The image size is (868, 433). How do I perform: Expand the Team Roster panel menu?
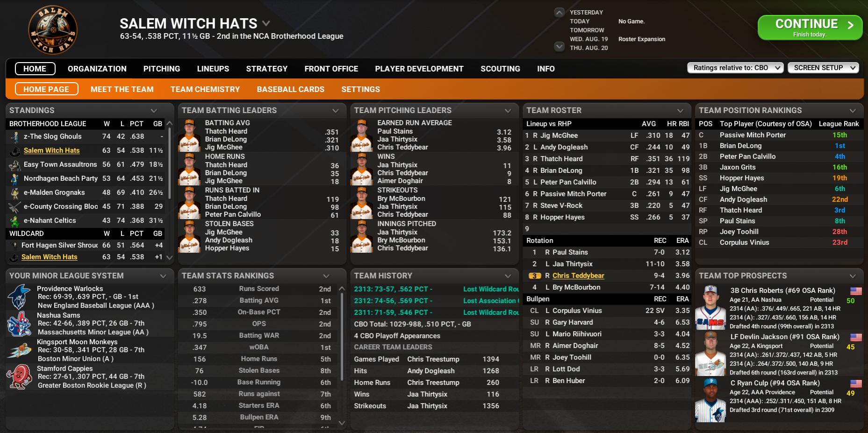point(681,111)
